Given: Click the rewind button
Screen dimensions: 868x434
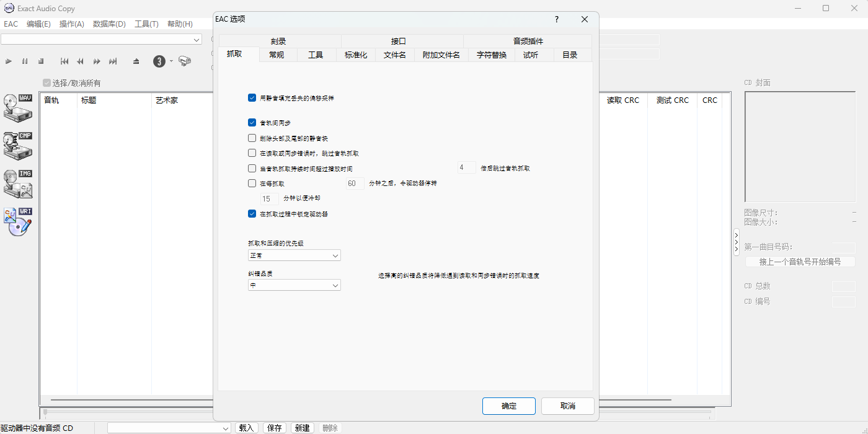Looking at the screenshot, I should pos(81,61).
